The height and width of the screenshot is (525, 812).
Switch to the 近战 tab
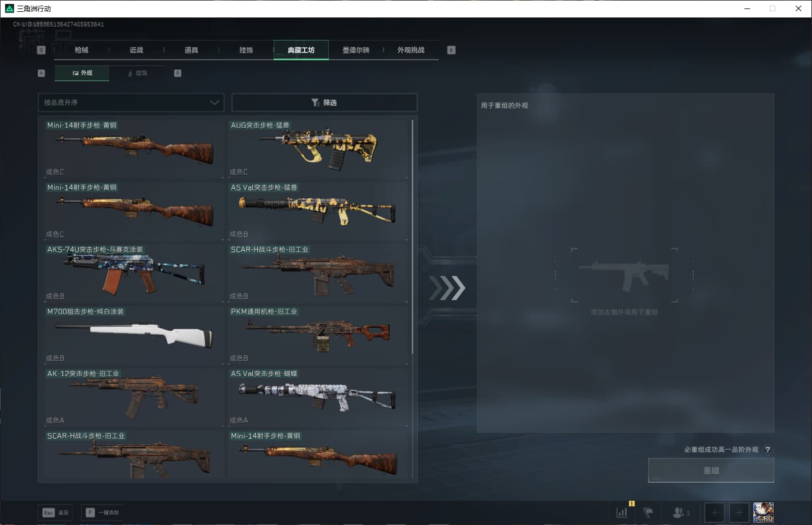(x=136, y=50)
